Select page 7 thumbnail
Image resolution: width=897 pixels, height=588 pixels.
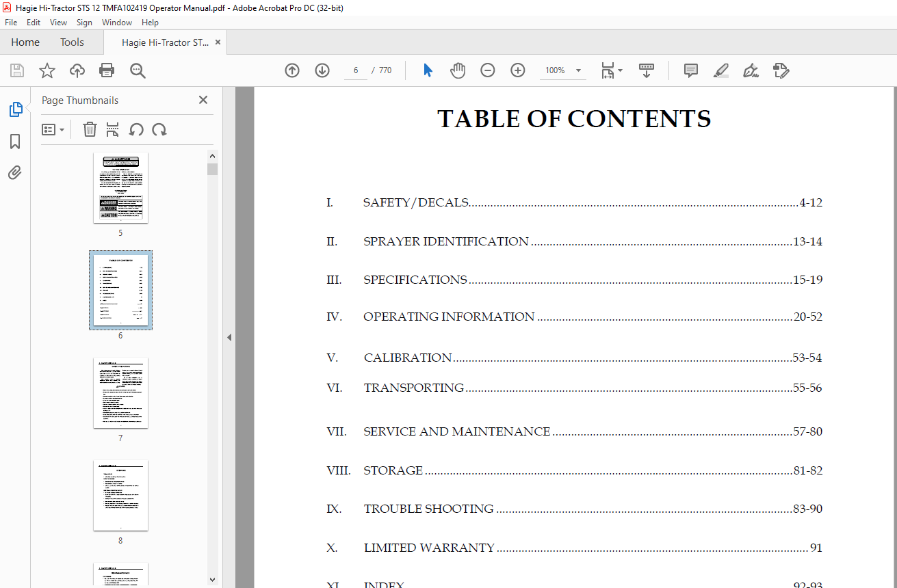pyautogui.click(x=120, y=393)
